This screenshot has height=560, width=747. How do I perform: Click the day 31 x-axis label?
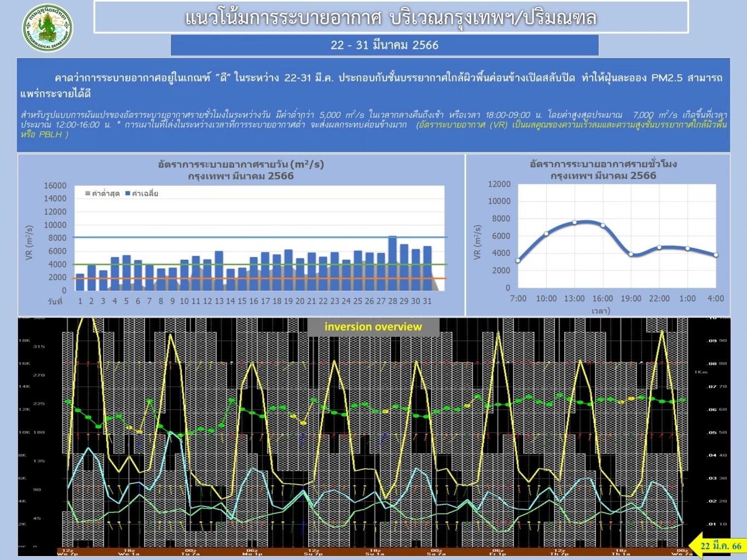point(427,301)
